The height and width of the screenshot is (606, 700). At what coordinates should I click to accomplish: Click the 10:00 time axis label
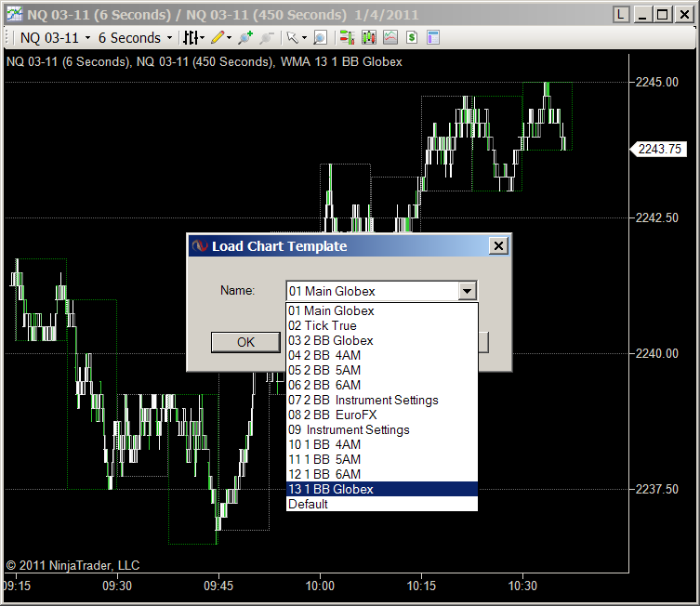coord(320,586)
